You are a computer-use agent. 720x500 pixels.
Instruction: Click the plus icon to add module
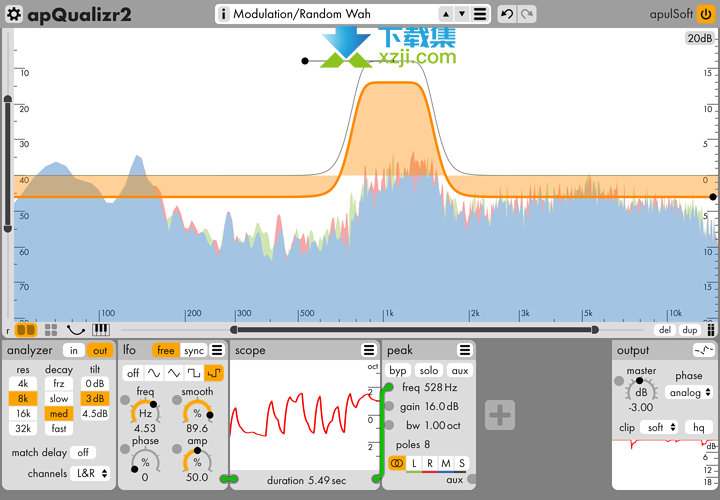(x=500, y=415)
